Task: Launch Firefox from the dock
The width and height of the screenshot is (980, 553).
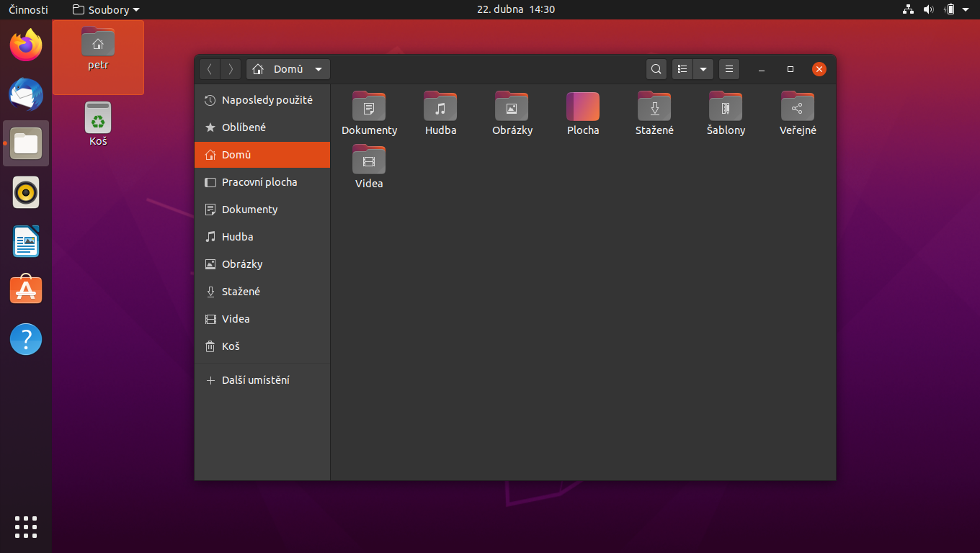Action: pyautogui.click(x=26, y=45)
